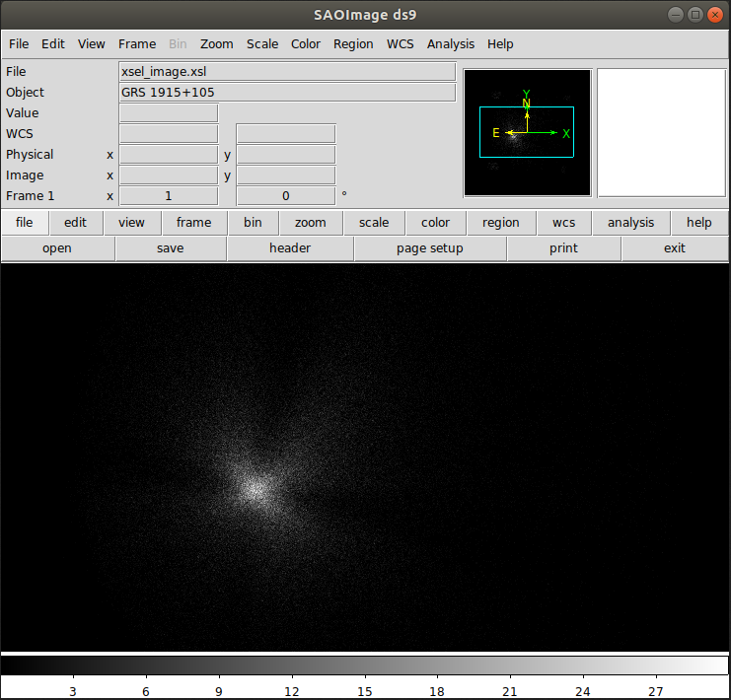Select the scale button bar tab
731x700 pixels.
click(374, 223)
